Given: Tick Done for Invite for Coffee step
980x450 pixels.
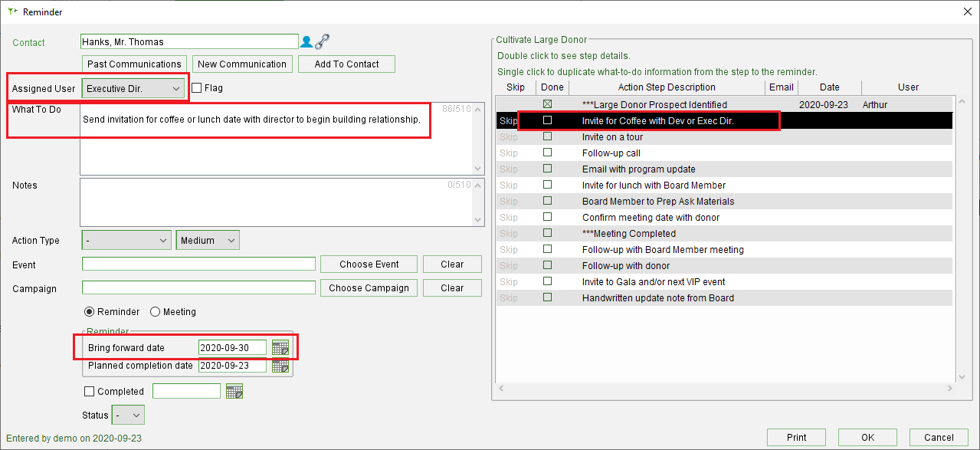Looking at the screenshot, I should point(547,120).
